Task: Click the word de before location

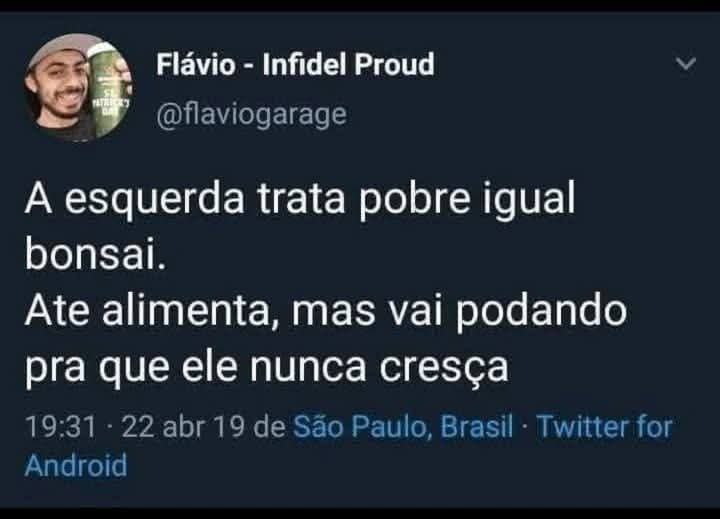Action: click(x=270, y=426)
